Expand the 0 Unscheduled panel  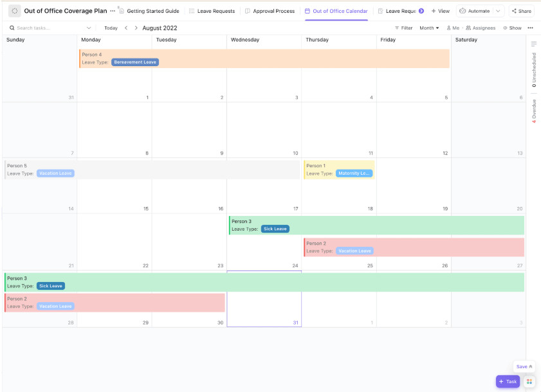[534, 70]
